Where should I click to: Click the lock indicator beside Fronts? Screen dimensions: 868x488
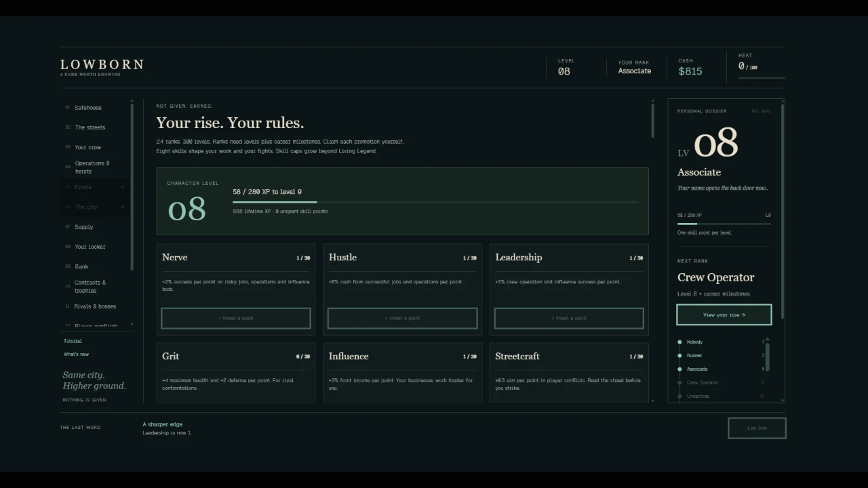(x=123, y=187)
